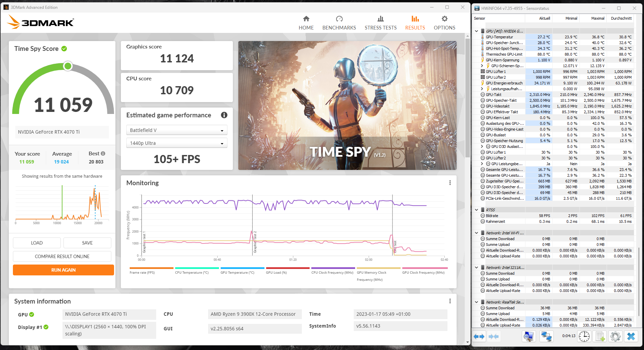Image resolution: width=644 pixels, height=350 pixels.
Task: Open the Battlefield V game dropdown
Action: point(177,130)
